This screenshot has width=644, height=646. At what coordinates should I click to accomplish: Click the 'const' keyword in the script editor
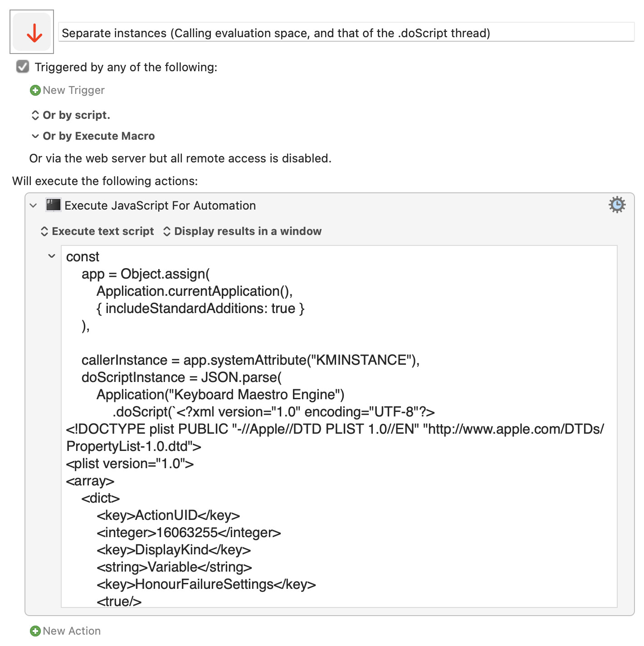coord(83,257)
